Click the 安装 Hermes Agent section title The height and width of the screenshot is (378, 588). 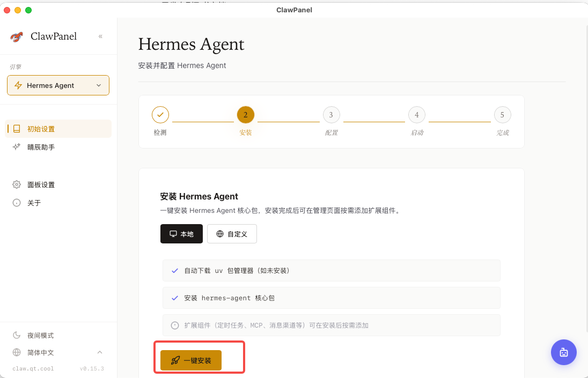pyautogui.click(x=199, y=196)
